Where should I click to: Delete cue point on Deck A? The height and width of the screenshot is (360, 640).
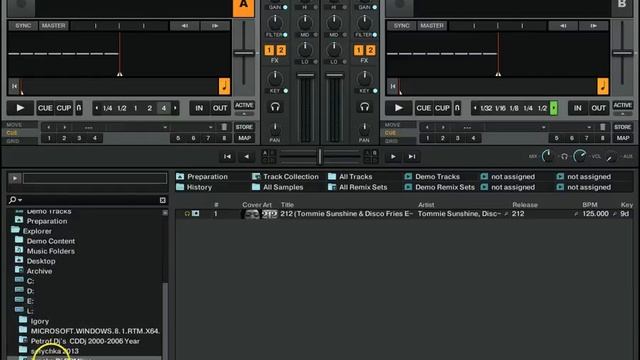click(224, 127)
